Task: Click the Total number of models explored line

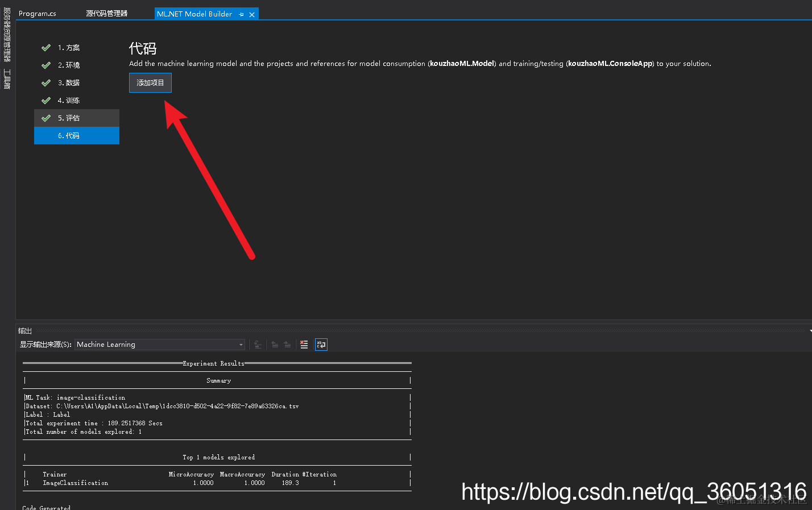Action: tap(83, 432)
